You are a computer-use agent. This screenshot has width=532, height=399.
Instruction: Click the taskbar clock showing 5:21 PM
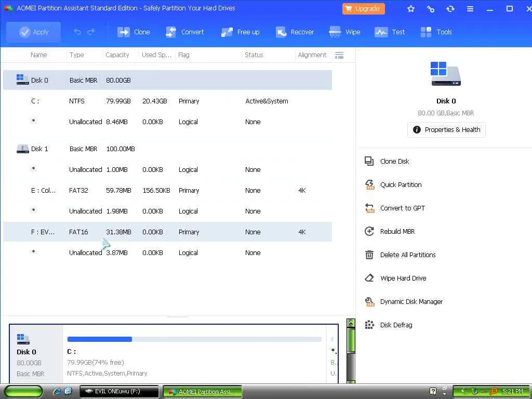pyautogui.click(x=513, y=392)
